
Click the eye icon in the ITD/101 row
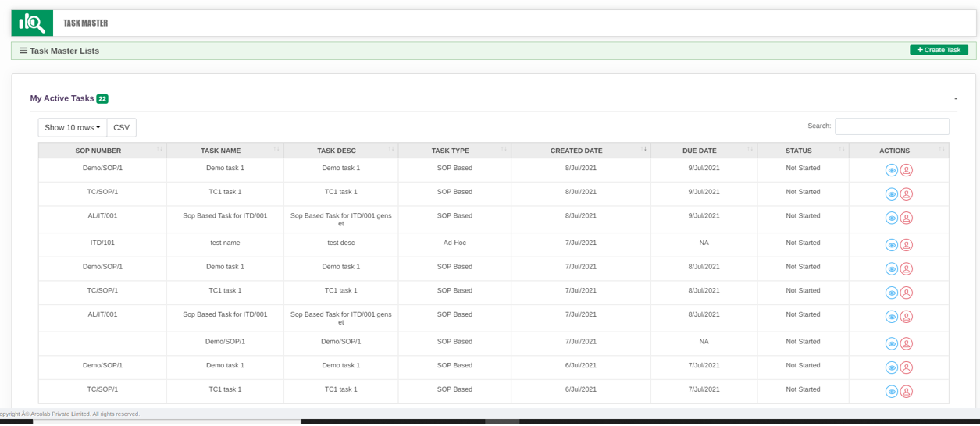coord(891,245)
